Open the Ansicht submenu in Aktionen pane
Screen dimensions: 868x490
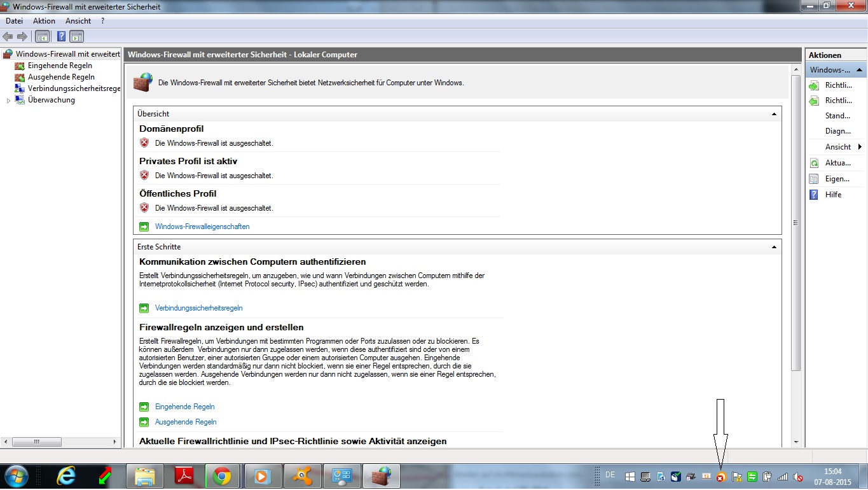click(838, 147)
